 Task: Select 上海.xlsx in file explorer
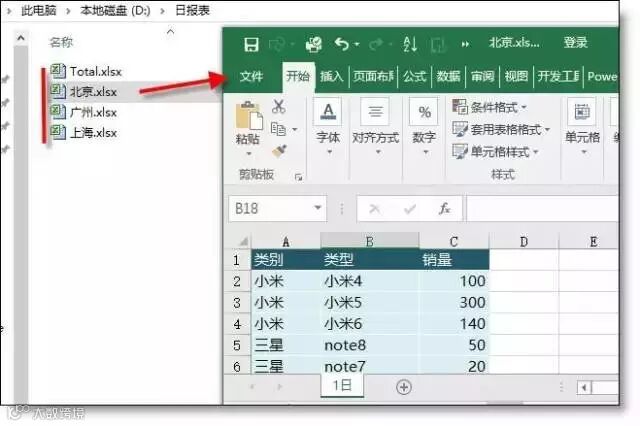(84, 133)
